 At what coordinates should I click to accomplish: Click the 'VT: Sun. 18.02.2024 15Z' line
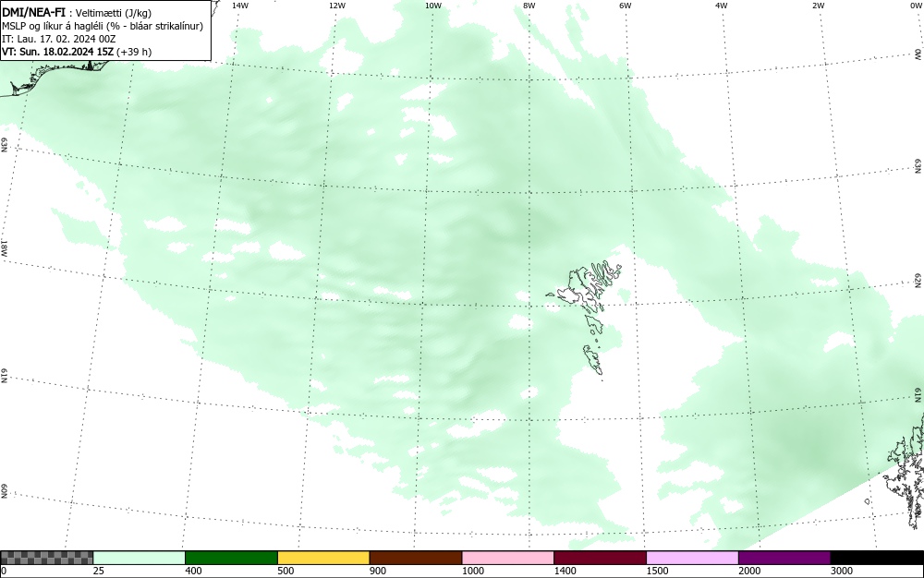pos(57,52)
